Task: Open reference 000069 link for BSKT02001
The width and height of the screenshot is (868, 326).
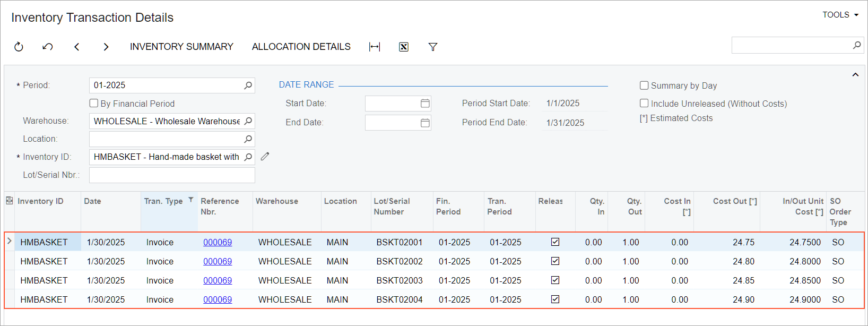Action: pyautogui.click(x=218, y=242)
